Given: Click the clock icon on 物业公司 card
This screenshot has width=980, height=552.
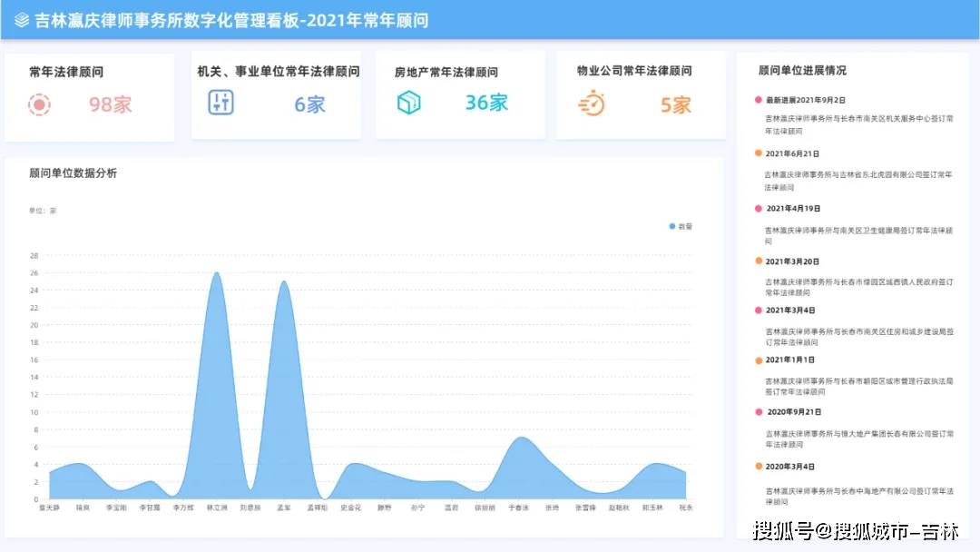Looking at the screenshot, I should tap(594, 105).
